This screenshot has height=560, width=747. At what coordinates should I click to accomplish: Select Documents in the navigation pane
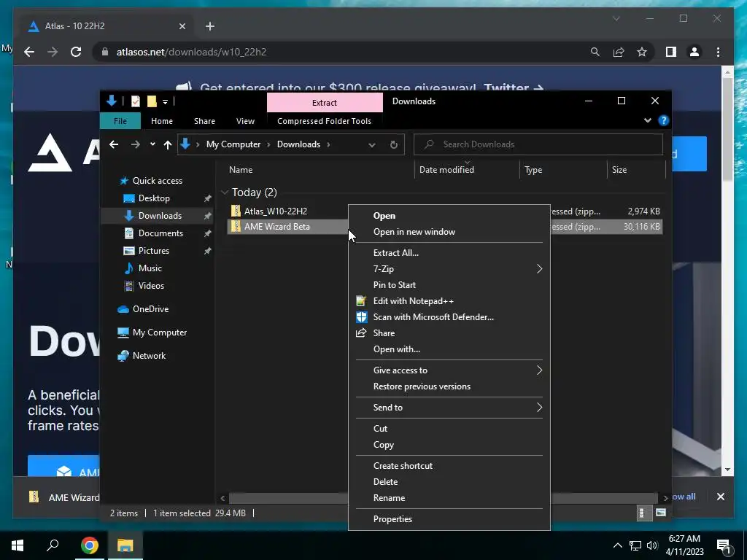160,233
